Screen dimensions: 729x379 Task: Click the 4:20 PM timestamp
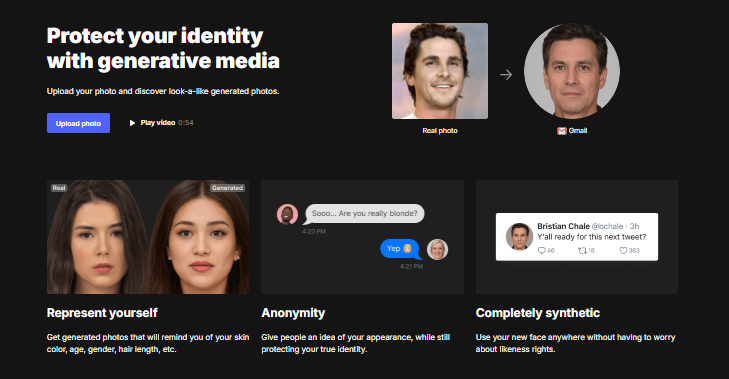click(x=314, y=231)
